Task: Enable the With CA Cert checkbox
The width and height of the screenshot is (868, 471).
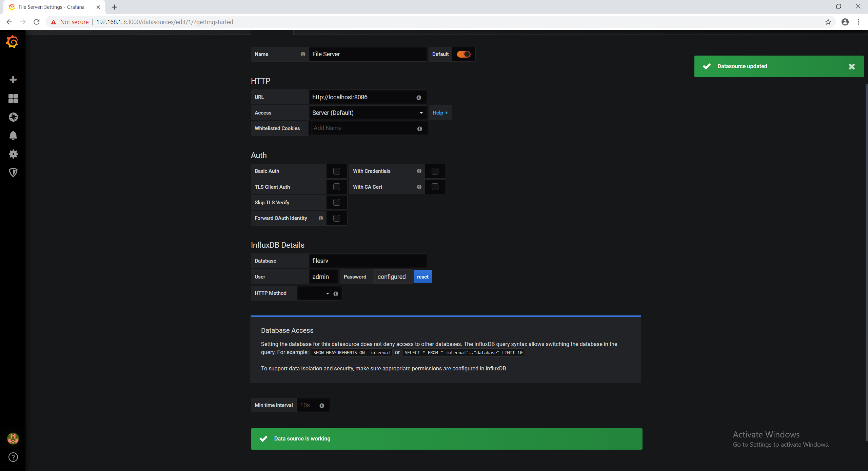Action: tap(435, 187)
